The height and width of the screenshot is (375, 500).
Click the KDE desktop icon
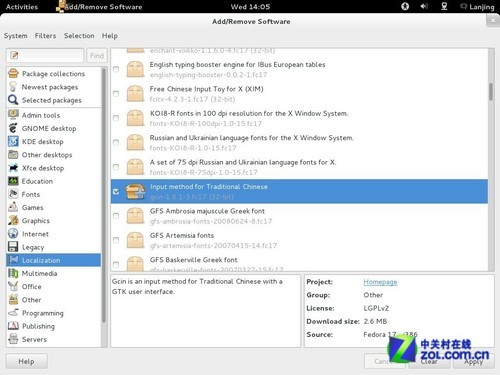coord(13,141)
